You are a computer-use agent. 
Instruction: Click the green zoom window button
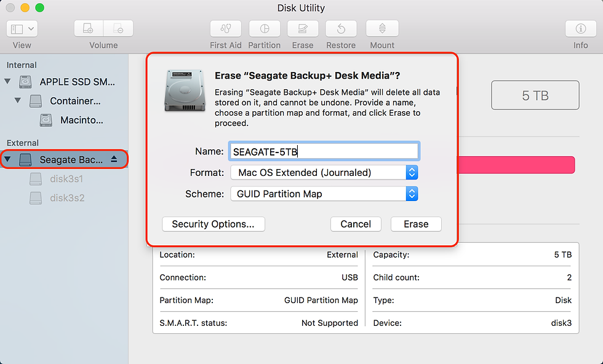pyautogui.click(x=39, y=8)
